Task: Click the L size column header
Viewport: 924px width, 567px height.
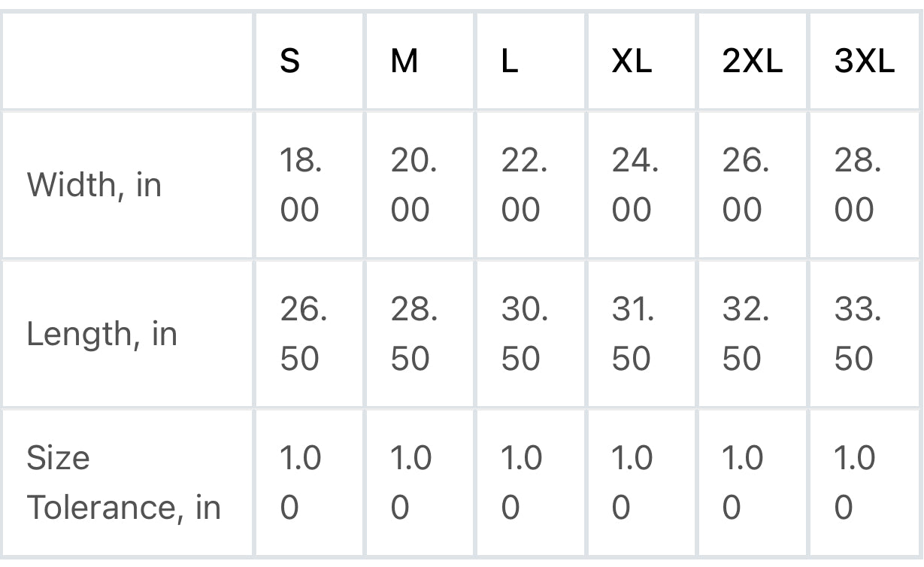Action: pos(510,61)
